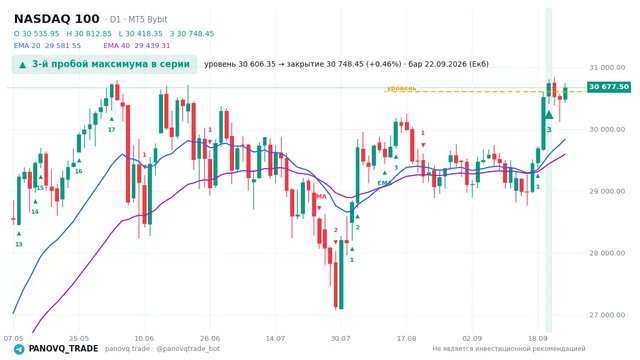The height and width of the screenshot is (360, 640).
Task: Click the 'D1 · MT5 Bybit' timeframe label
Action: click(x=139, y=20)
